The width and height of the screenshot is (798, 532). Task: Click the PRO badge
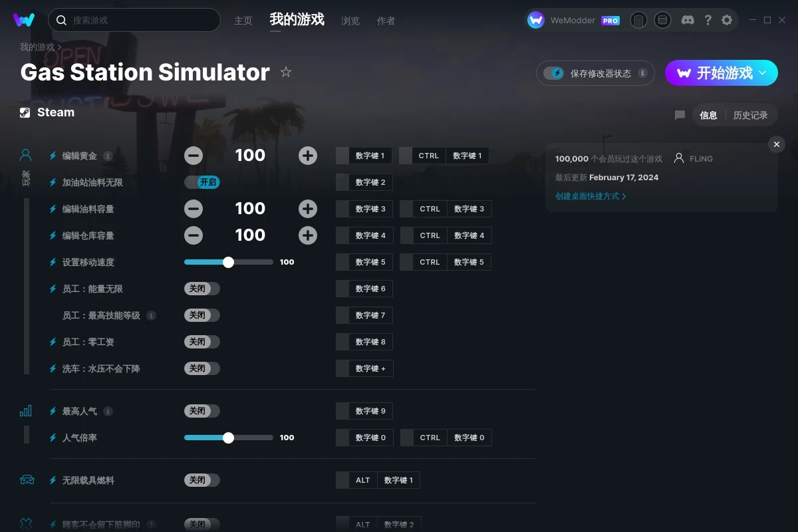coord(610,21)
